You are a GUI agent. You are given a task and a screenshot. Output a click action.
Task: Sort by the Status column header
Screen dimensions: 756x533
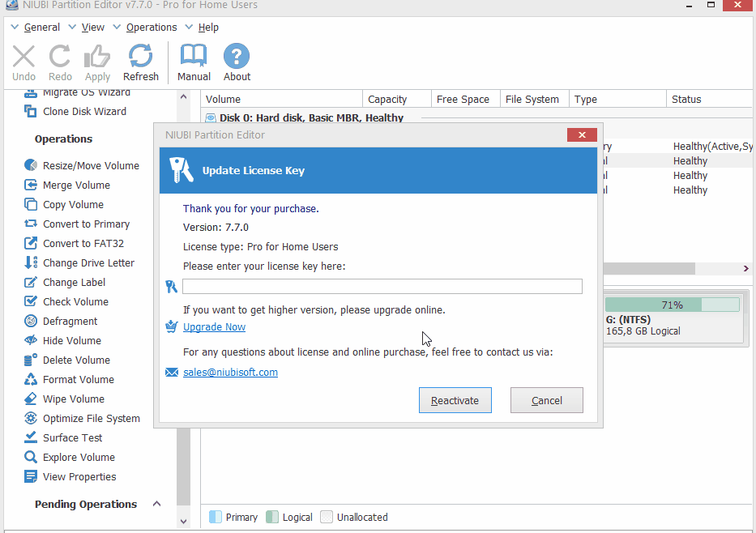(x=710, y=100)
